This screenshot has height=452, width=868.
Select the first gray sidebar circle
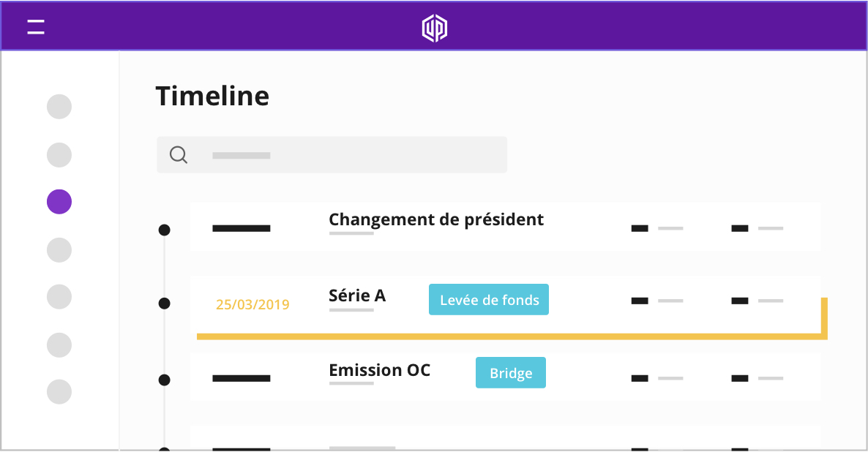(59, 107)
